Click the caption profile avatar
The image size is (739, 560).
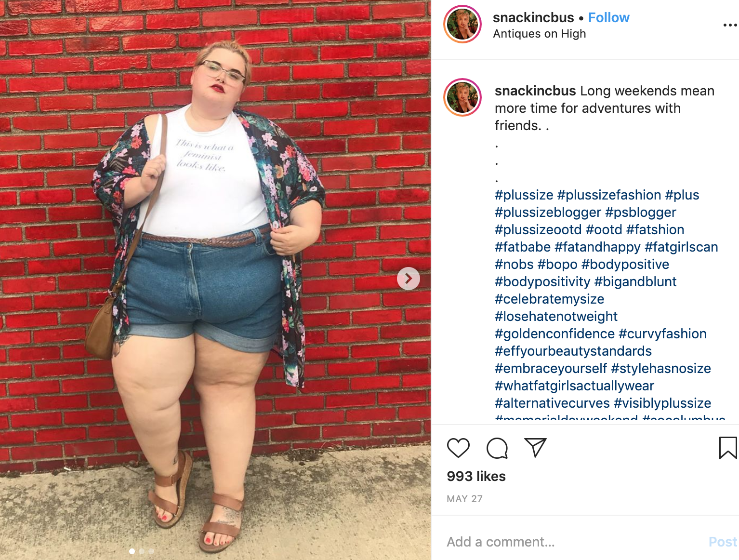462,97
